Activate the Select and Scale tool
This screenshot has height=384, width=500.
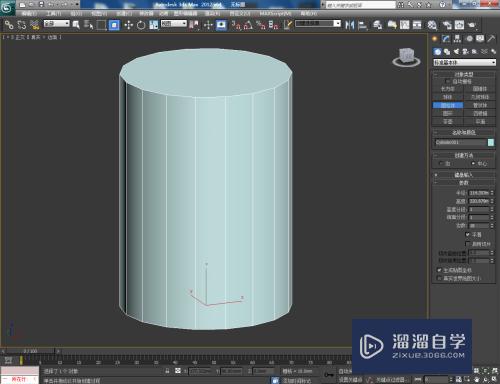point(153,25)
